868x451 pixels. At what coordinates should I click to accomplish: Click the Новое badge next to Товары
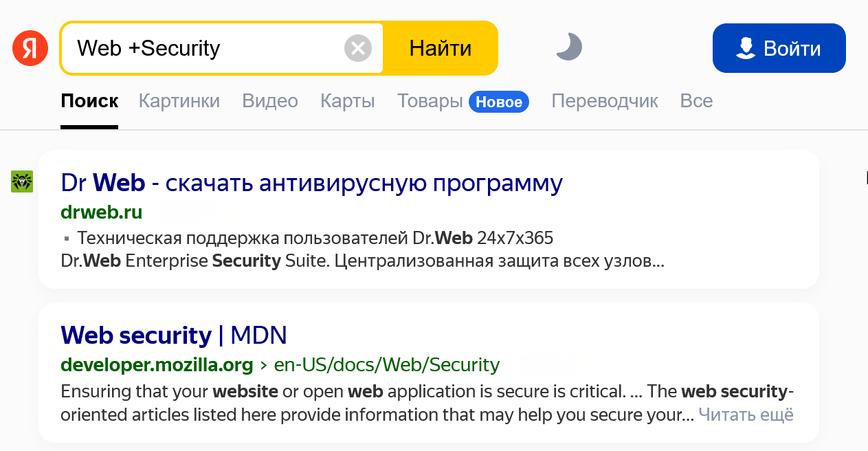coord(499,102)
